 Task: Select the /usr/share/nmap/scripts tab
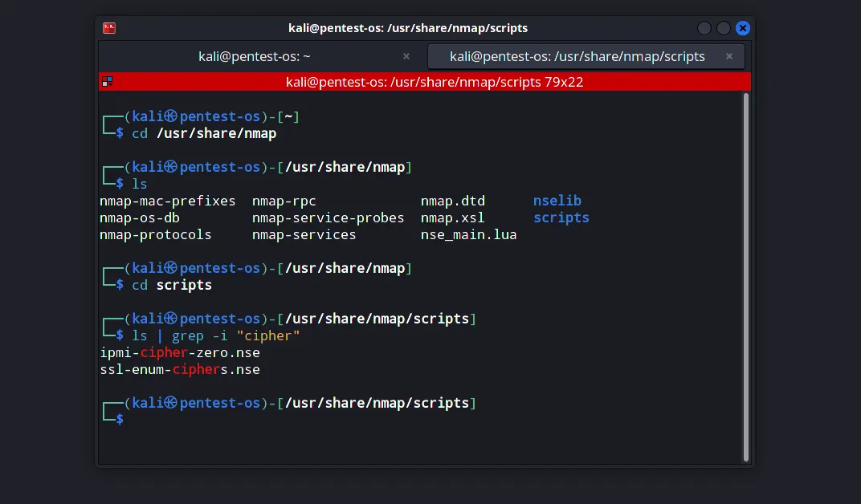point(578,56)
